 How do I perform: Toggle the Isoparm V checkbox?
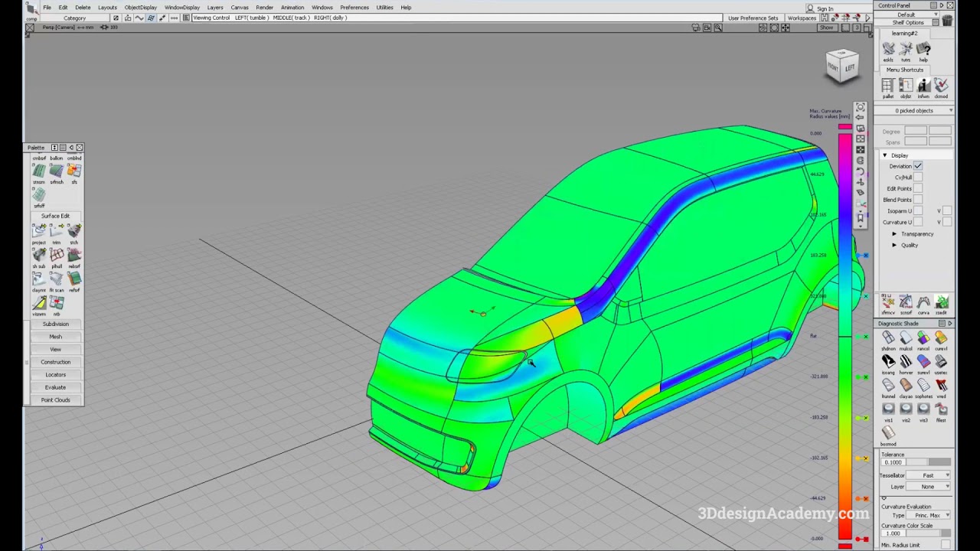947,210
